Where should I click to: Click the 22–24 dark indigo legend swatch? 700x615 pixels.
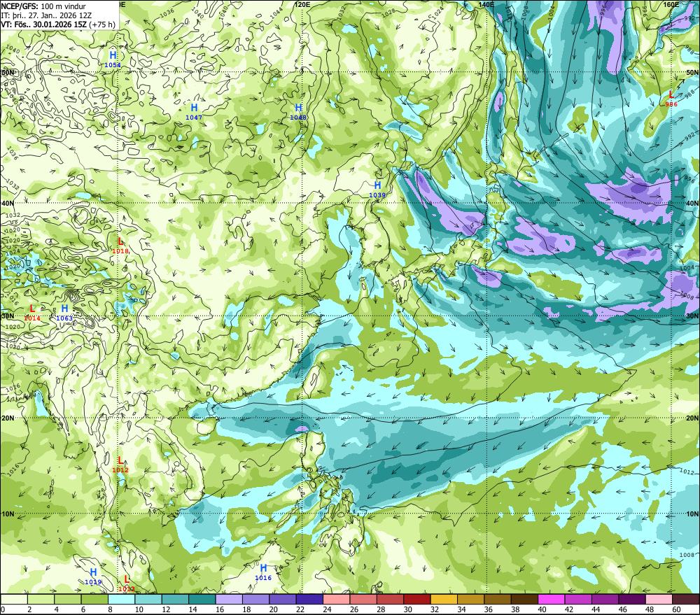point(309,600)
